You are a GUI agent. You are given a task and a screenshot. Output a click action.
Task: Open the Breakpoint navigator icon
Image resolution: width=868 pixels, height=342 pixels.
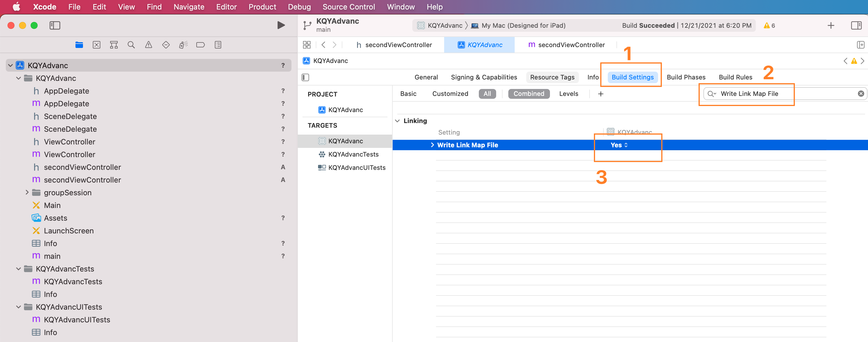pos(200,45)
